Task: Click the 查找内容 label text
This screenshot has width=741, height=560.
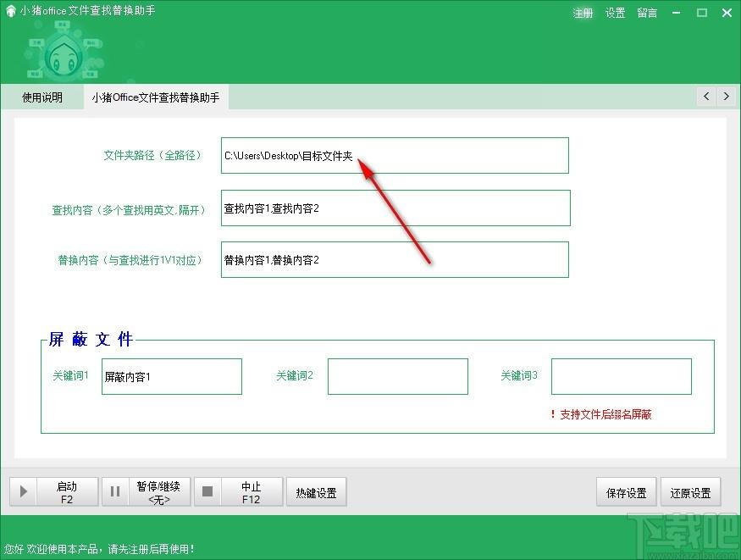Action: click(x=129, y=210)
